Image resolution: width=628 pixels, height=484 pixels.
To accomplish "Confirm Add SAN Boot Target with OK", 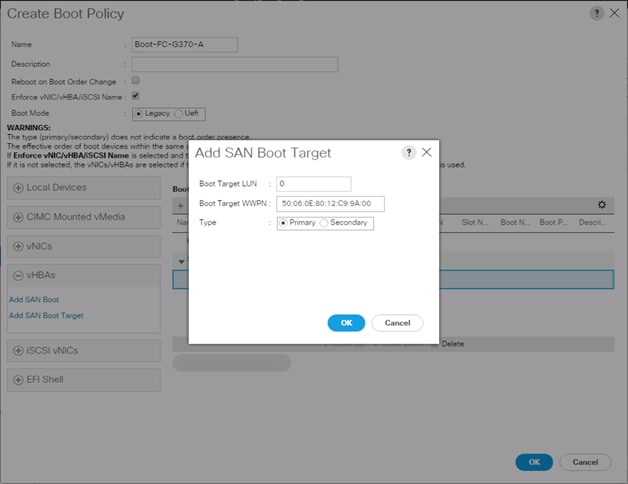I will point(346,323).
